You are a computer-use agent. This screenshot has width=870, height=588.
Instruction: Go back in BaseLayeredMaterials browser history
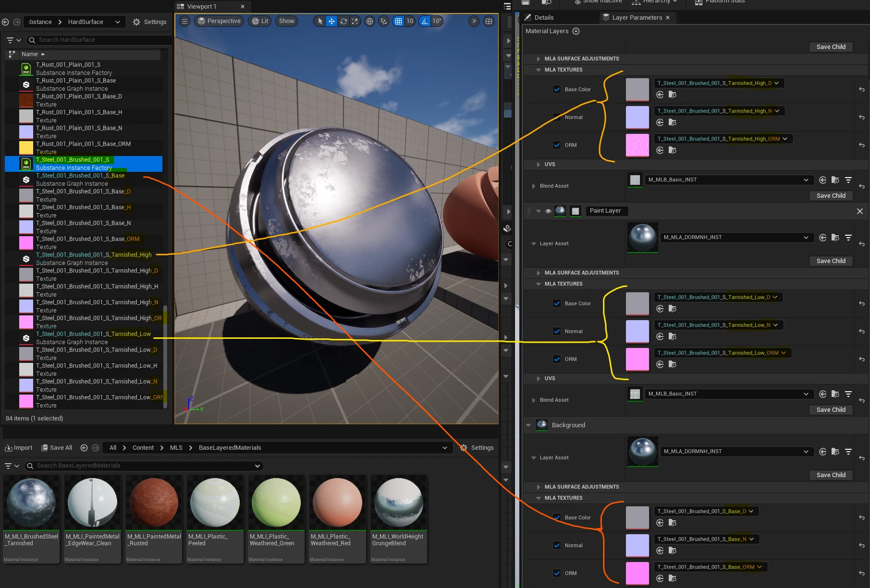coord(84,448)
